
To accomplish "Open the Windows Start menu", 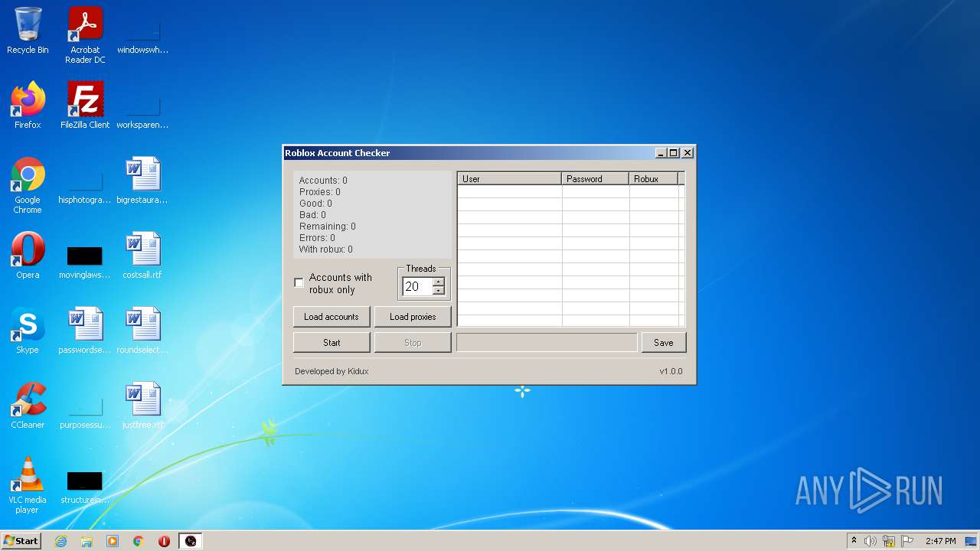I will (21, 541).
